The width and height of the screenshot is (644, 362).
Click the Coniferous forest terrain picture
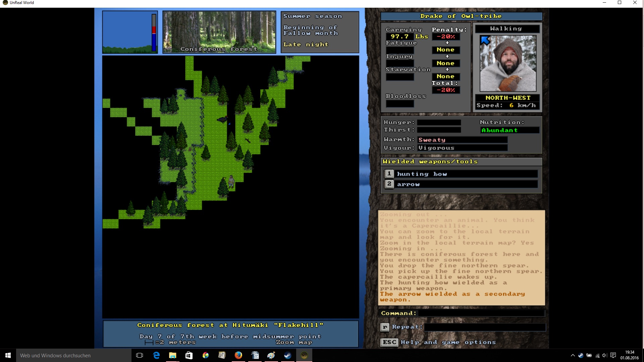point(219,32)
